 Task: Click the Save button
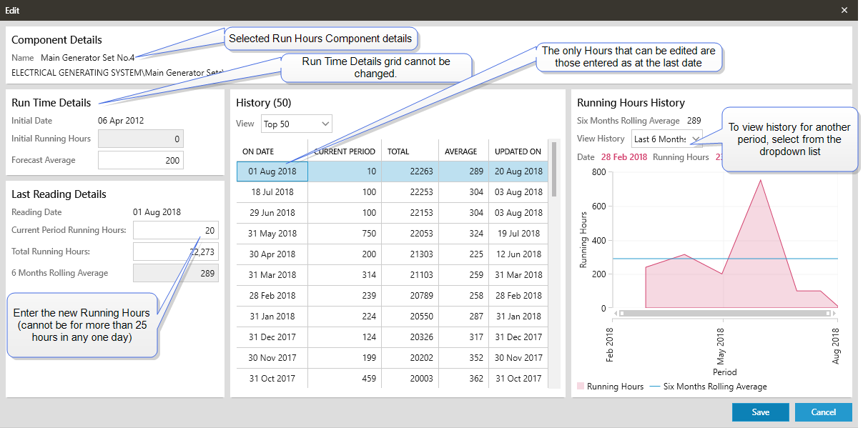coord(760,412)
